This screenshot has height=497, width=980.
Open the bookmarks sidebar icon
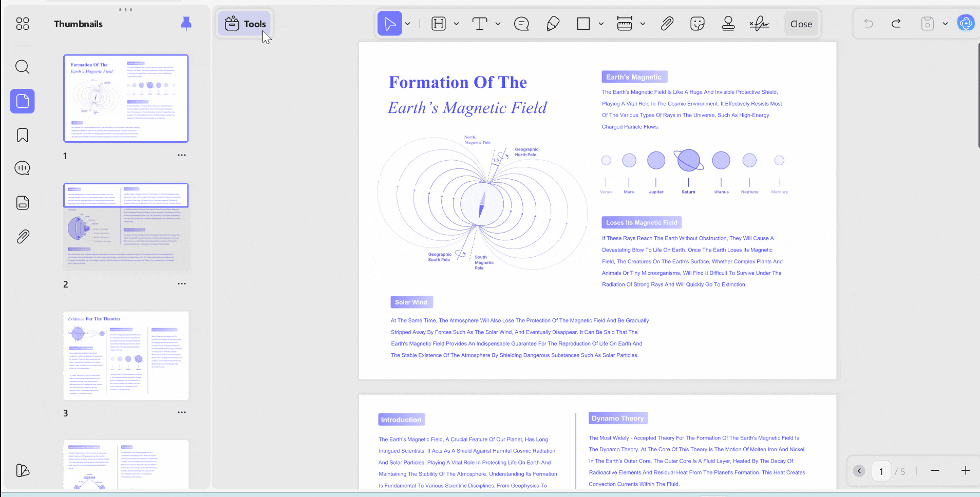point(23,135)
